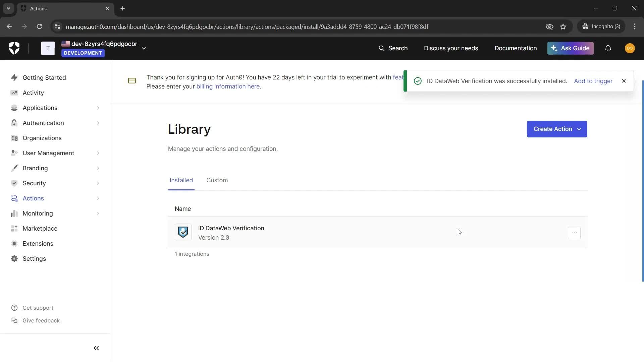Expand Security submenu chevron

coord(98,183)
